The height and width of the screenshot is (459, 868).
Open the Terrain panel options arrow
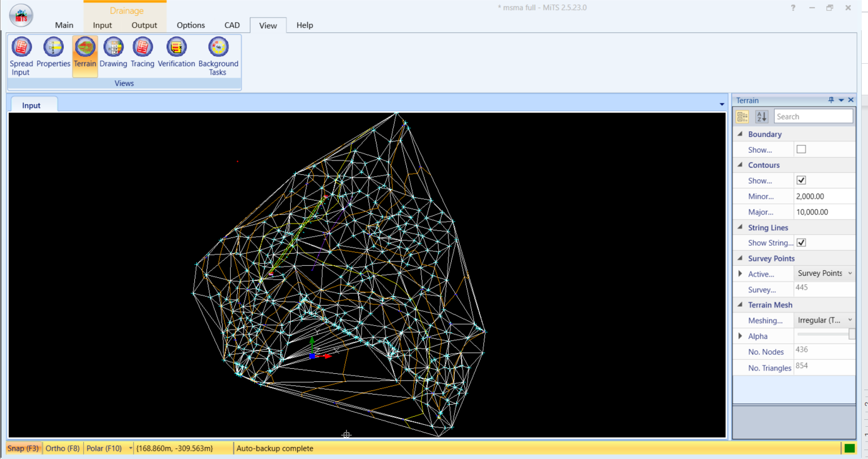click(x=841, y=100)
